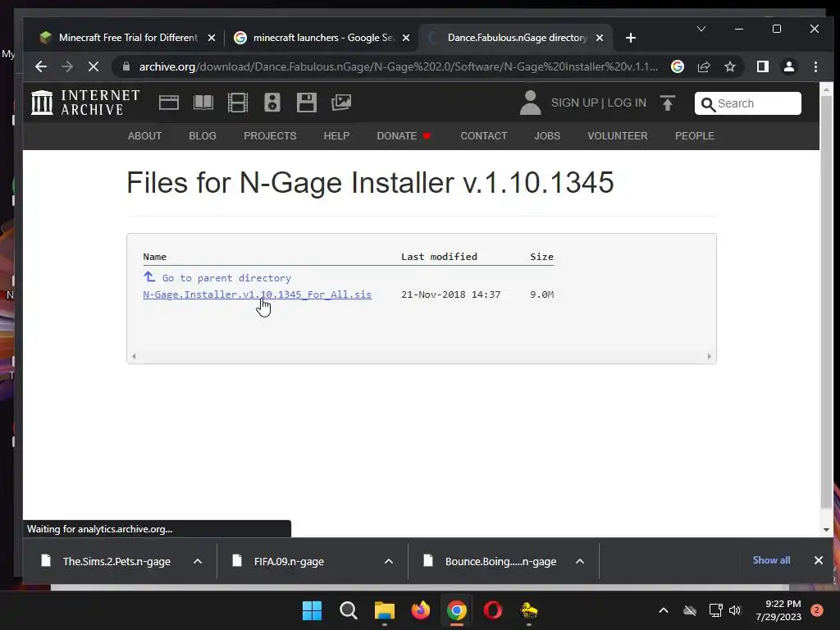Click the Upload arrow icon
840x630 pixels.
[x=668, y=103]
